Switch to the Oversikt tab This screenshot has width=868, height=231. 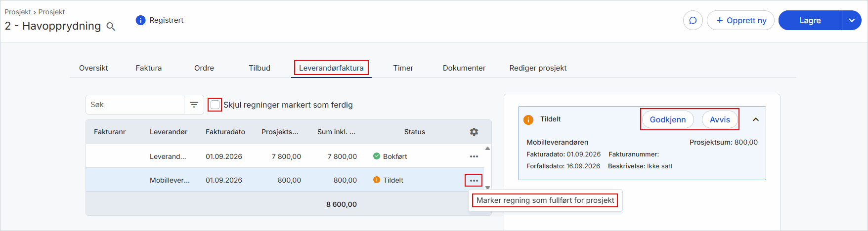coord(93,68)
